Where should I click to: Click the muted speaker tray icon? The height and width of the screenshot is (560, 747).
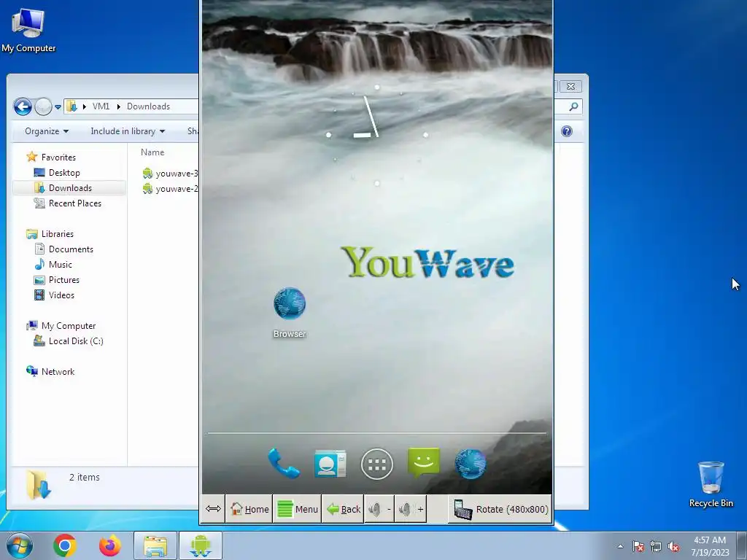[x=673, y=547]
